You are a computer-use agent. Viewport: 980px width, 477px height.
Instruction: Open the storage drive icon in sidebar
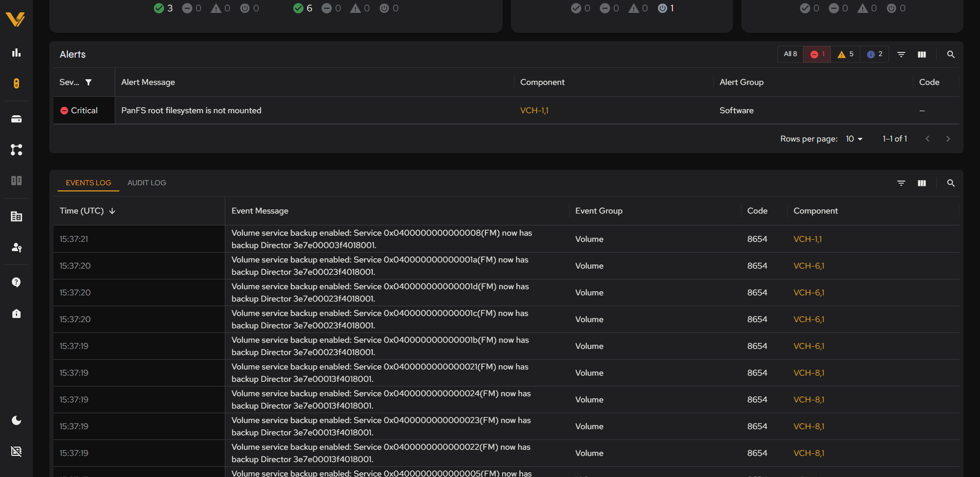tap(16, 119)
